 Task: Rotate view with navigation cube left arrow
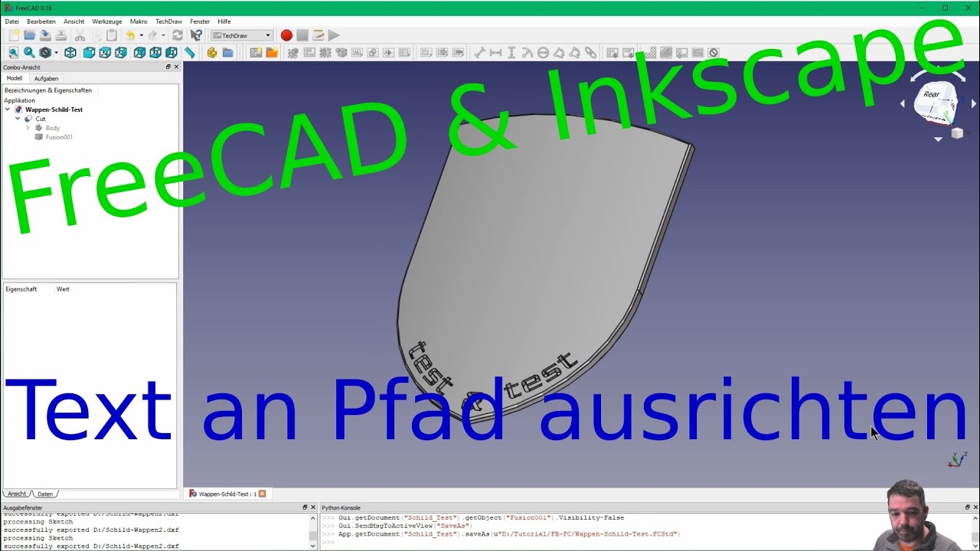tap(903, 104)
